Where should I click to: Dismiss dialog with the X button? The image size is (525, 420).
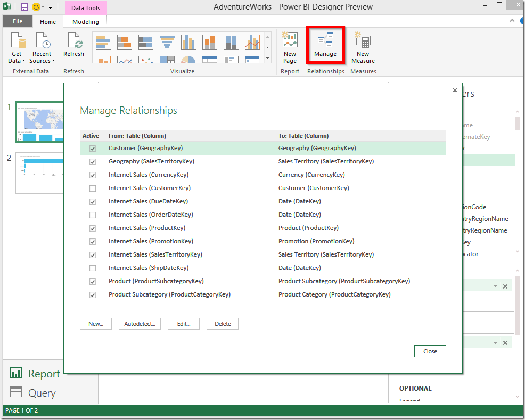point(455,90)
